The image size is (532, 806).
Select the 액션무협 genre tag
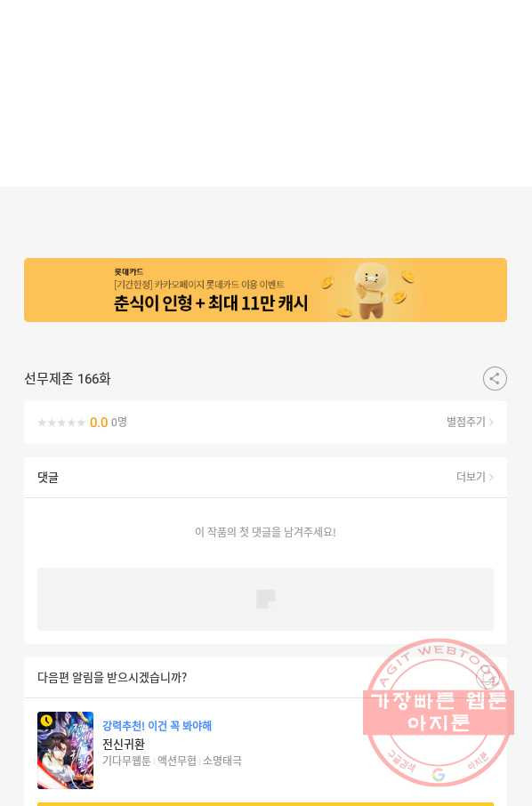click(x=177, y=761)
